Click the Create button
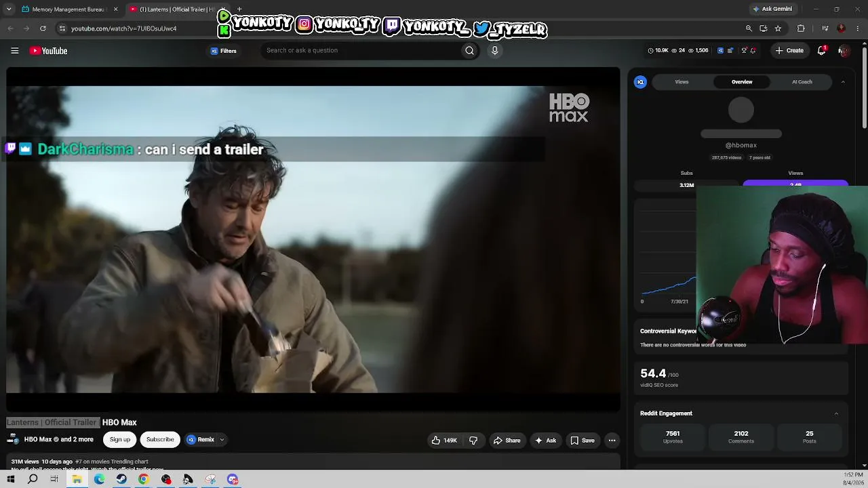868x488 pixels. (x=789, y=50)
